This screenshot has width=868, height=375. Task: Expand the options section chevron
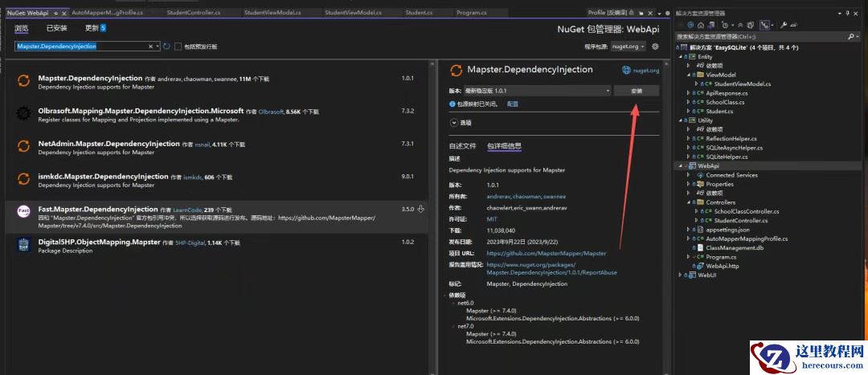pyautogui.click(x=454, y=123)
